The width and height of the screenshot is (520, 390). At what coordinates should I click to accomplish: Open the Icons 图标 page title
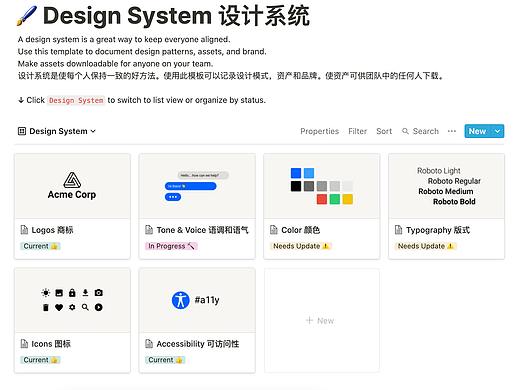coord(51,344)
